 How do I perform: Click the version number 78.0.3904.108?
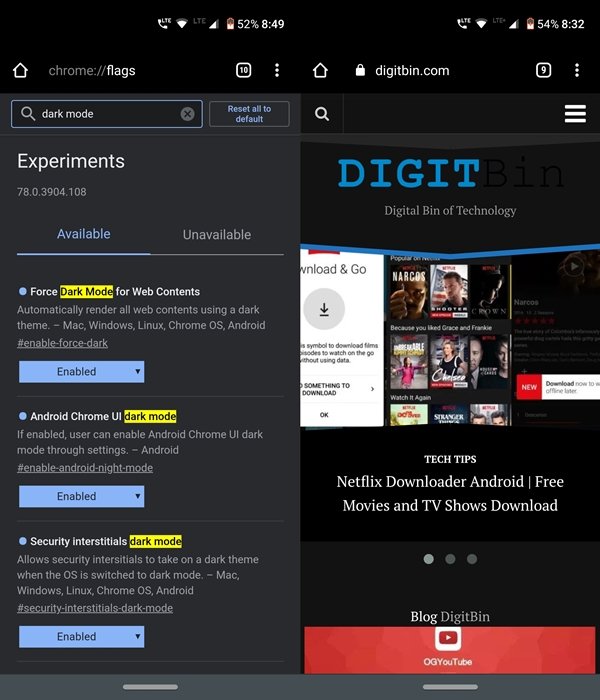point(52,192)
